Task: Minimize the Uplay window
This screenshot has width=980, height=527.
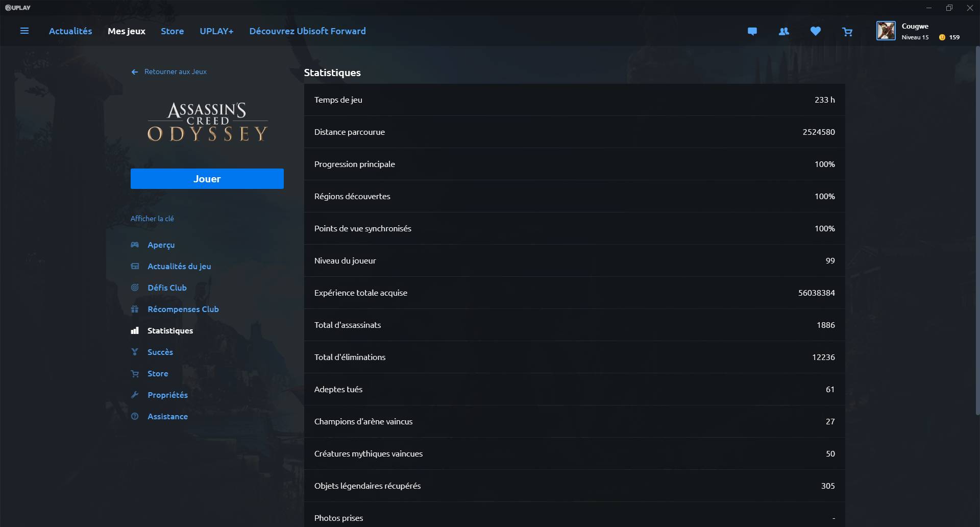Action: point(929,8)
